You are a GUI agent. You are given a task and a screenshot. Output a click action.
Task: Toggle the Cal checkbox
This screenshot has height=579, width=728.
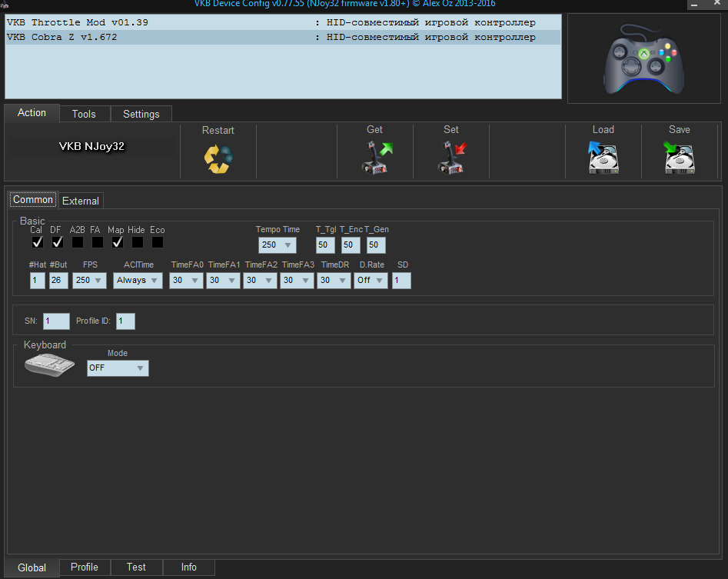pos(37,242)
